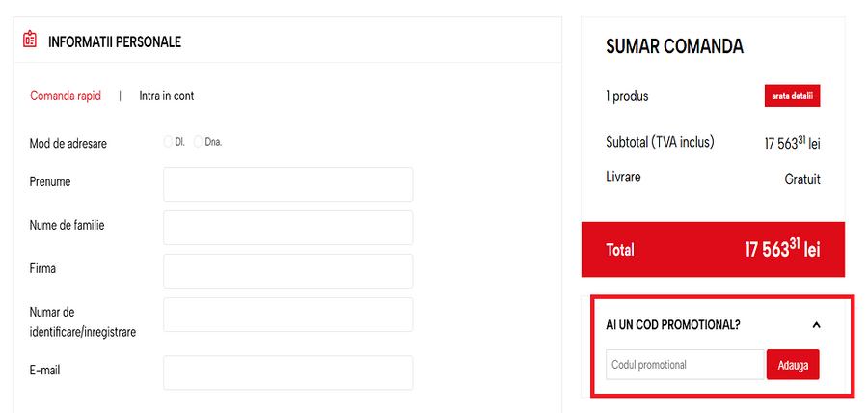Click the INFORMATII PERSONALE section title

click(x=115, y=41)
